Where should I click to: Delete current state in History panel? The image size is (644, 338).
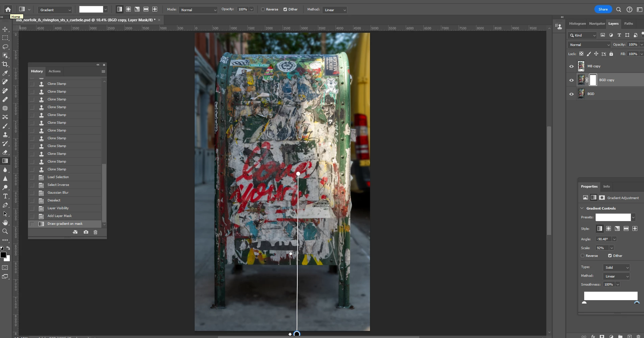point(95,232)
